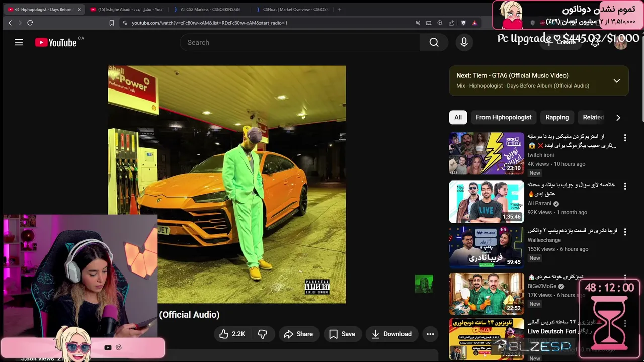Click the share page icon in address bar
This screenshot has width=644, height=362.
coord(451,23)
